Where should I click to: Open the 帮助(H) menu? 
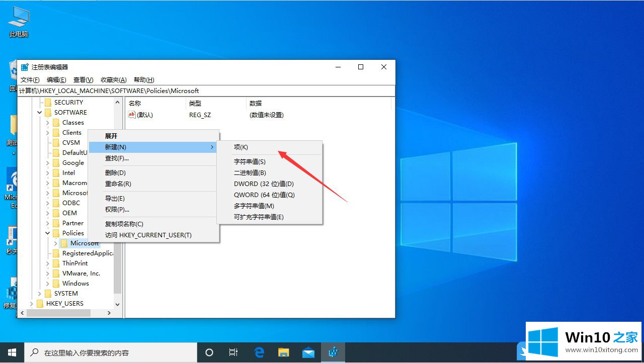pyautogui.click(x=144, y=80)
